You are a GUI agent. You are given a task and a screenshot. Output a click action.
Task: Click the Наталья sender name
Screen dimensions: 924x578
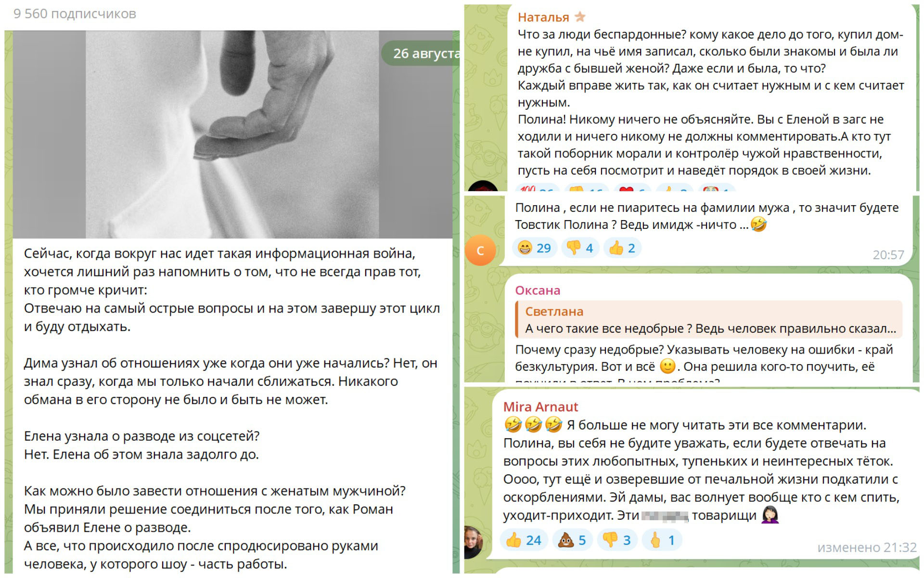(x=543, y=17)
